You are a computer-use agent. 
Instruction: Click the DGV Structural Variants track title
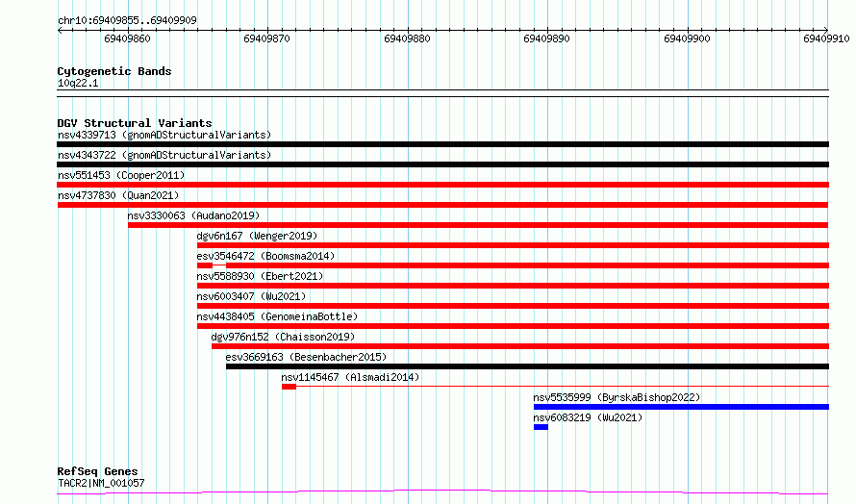135,123
